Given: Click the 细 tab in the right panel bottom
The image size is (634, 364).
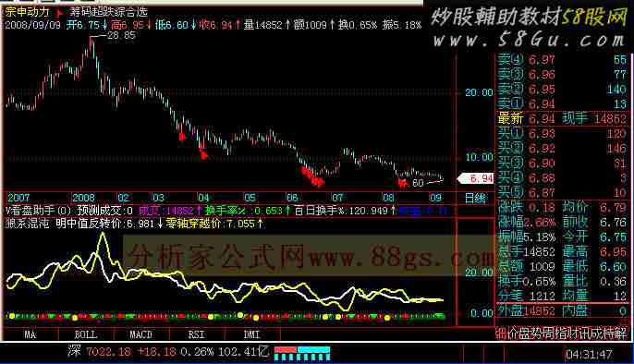Looking at the screenshot, I should (x=501, y=334).
